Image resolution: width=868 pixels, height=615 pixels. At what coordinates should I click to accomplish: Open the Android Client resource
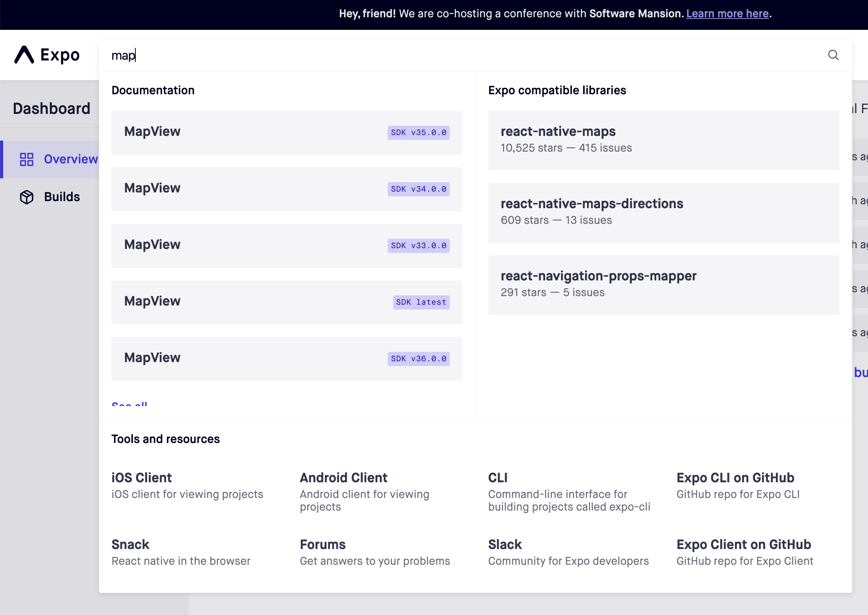pyautogui.click(x=343, y=478)
